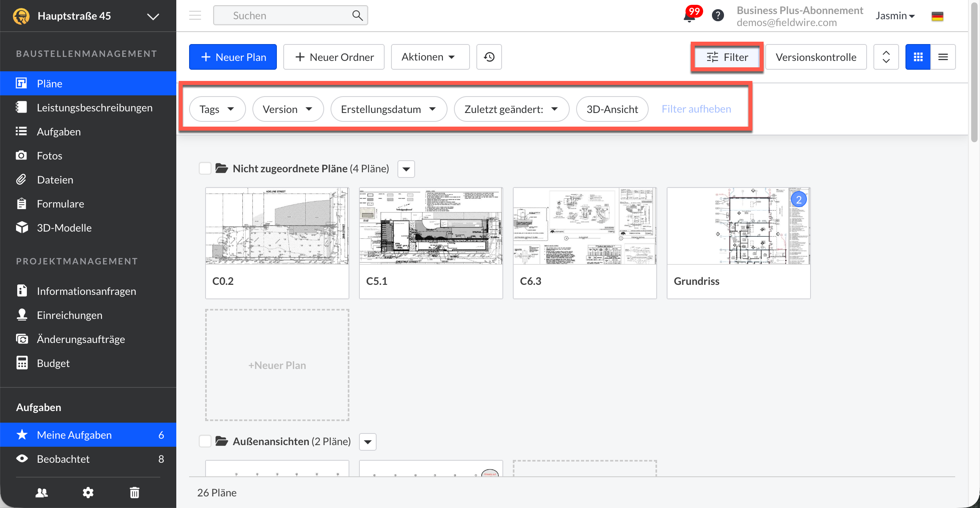Go to Informationsanfragen section

[86, 291]
